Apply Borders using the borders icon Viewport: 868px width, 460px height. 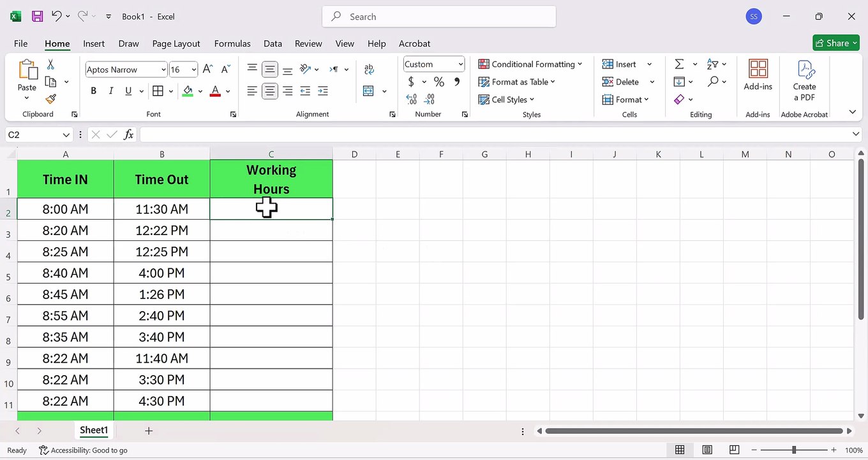tap(158, 91)
